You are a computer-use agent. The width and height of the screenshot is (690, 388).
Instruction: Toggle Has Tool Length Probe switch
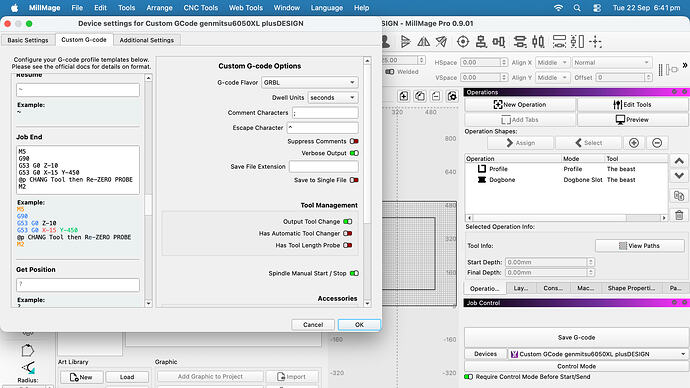coord(348,245)
